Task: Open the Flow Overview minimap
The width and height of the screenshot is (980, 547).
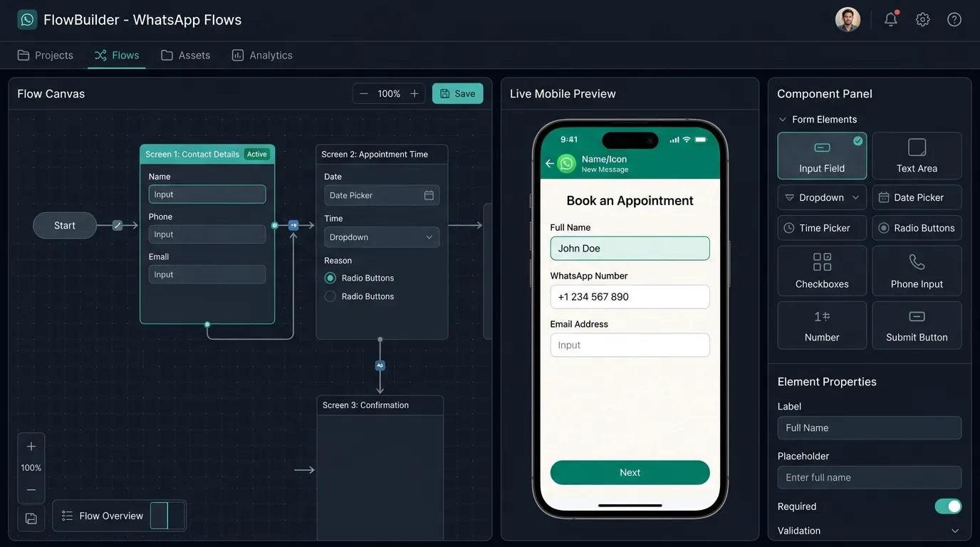Action: 120,516
